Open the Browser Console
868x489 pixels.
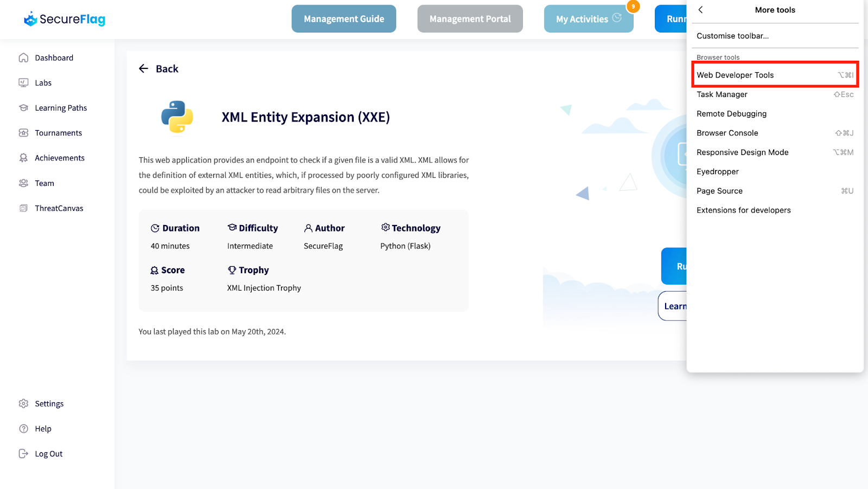pos(775,133)
